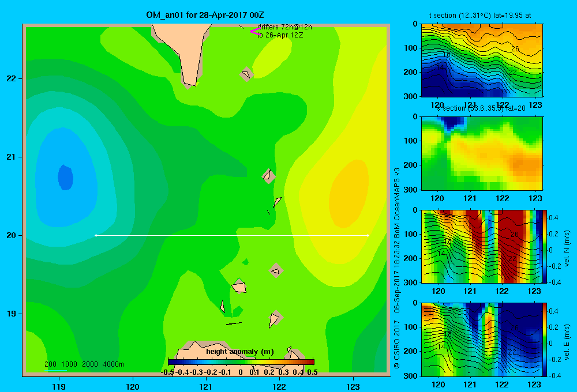Click the 'vel. E (m/s)' axis label
The image size is (577, 392).
tap(567, 341)
